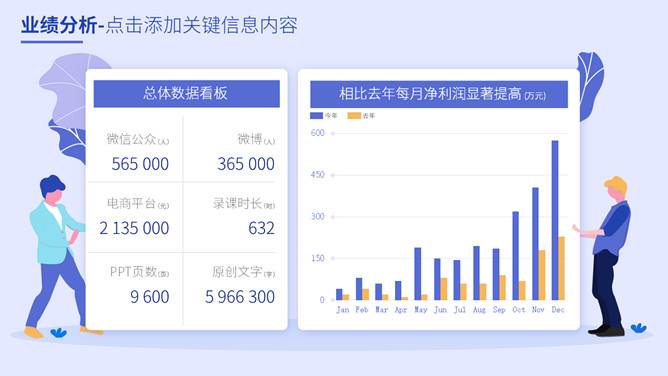Select the 录课时长 label

click(x=237, y=204)
